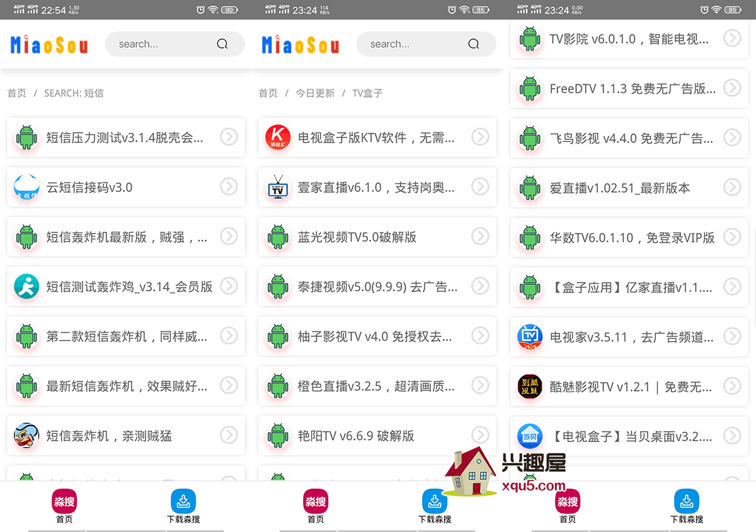Open 短信测试轰炸鸡_v3.14_会员版 entry
The image size is (756, 532).
[x=126, y=286]
